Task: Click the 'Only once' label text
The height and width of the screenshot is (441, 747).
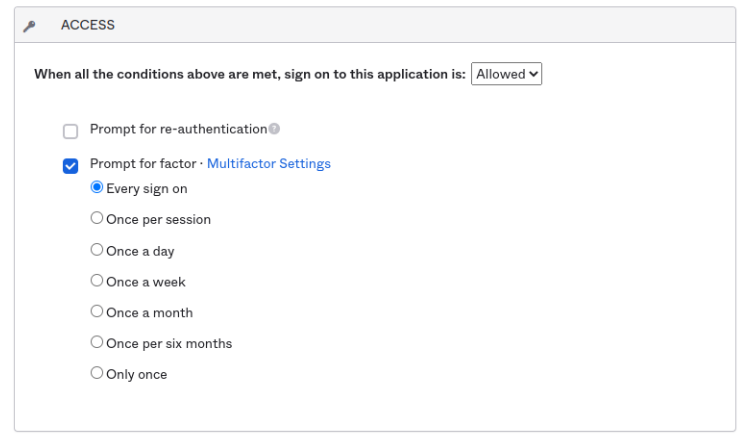Action: click(x=137, y=374)
